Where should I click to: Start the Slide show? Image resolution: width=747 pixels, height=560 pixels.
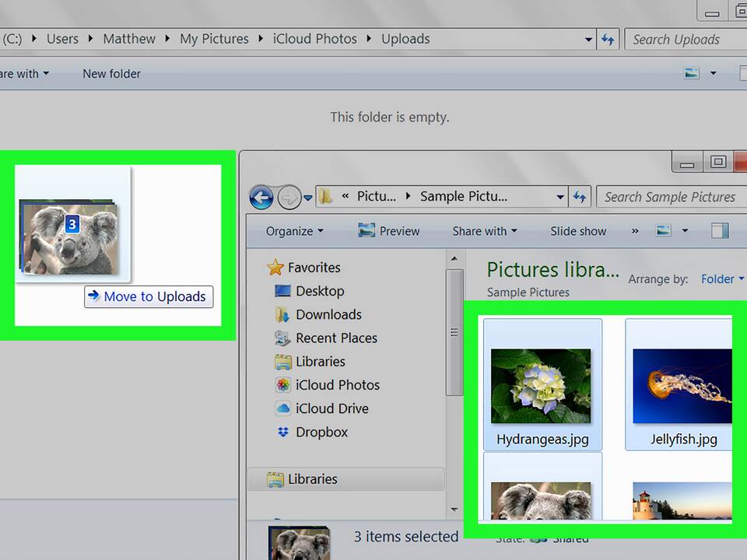tap(578, 231)
